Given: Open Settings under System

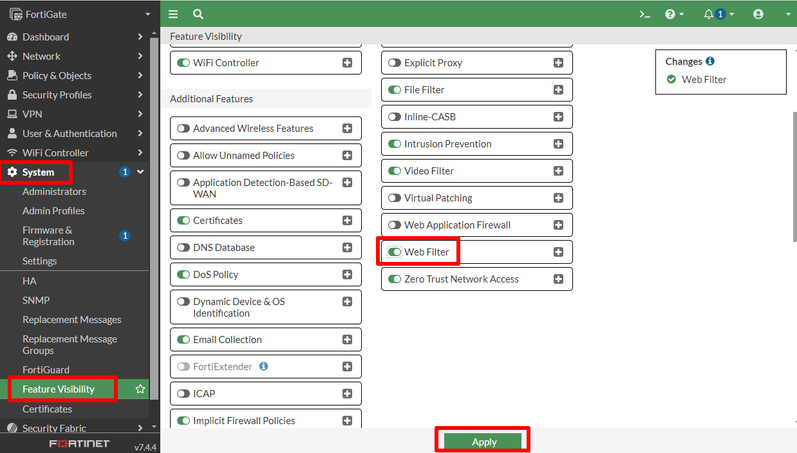Looking at the screenshot, I should 40,261.
